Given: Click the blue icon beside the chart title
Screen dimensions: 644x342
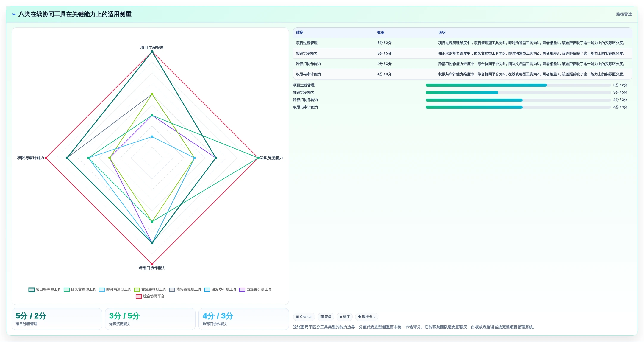Looking at the screenshot, I should pos(14,14).
